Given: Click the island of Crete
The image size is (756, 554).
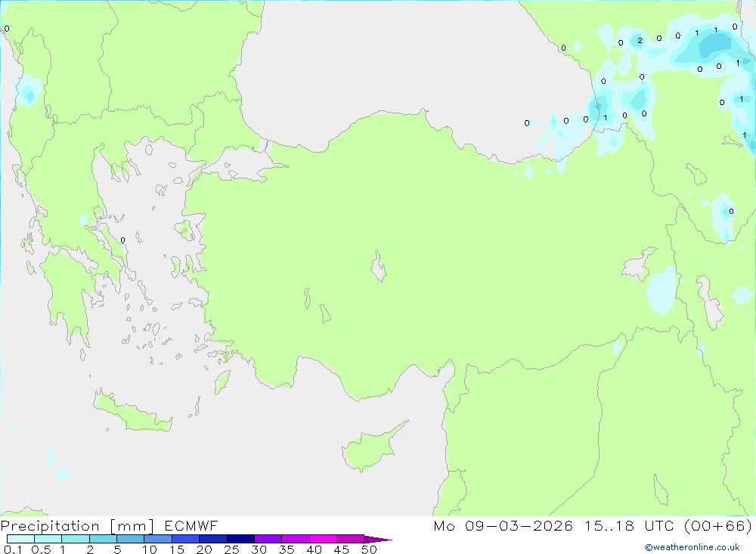Looking at the screenshot, I should [129, 414].
